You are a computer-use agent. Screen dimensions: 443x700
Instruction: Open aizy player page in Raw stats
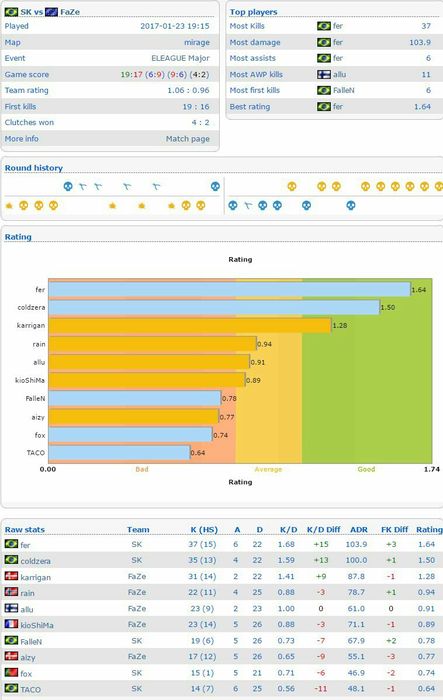(28, 657)
